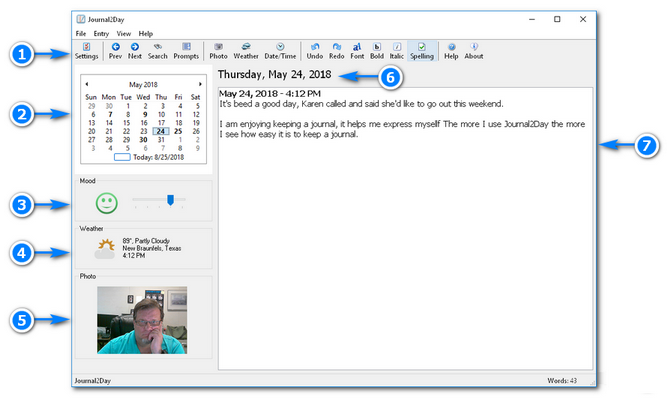Image resolution: width=668 pixels, height=403 pixels.
Task: Select May 30 in the calendar
Action: tap(143, 140)
